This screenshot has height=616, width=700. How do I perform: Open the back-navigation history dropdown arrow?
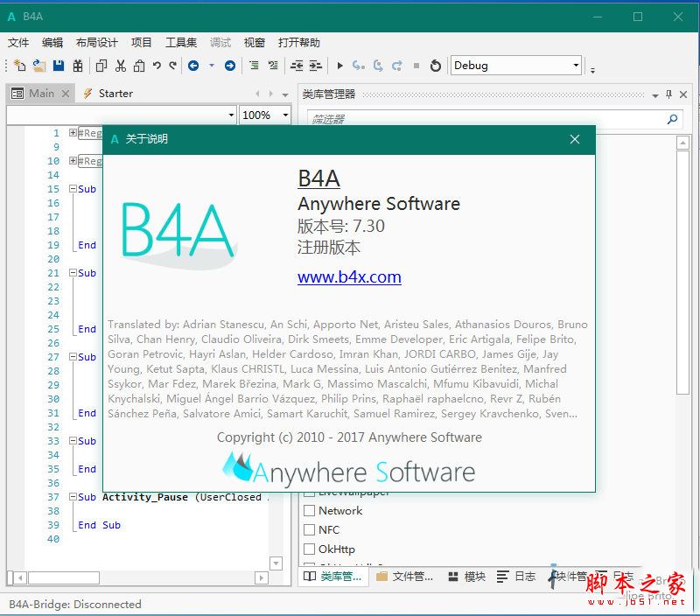click(212, 66)
